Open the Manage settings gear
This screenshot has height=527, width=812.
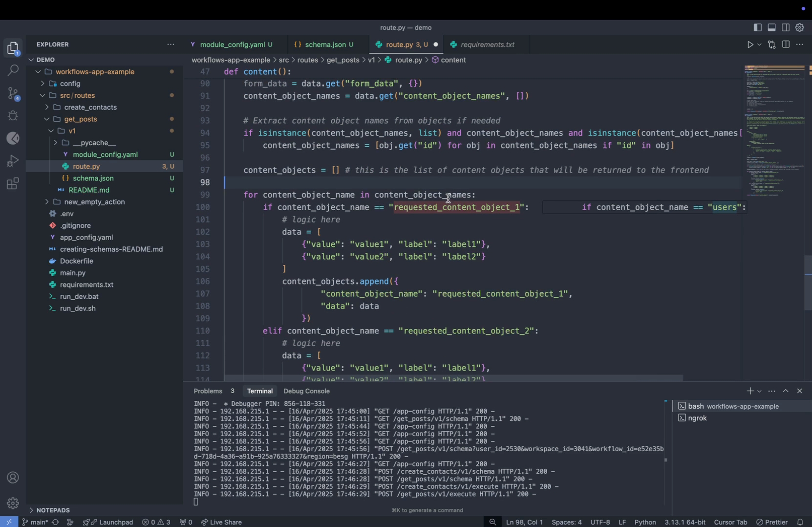coord(13,503)
